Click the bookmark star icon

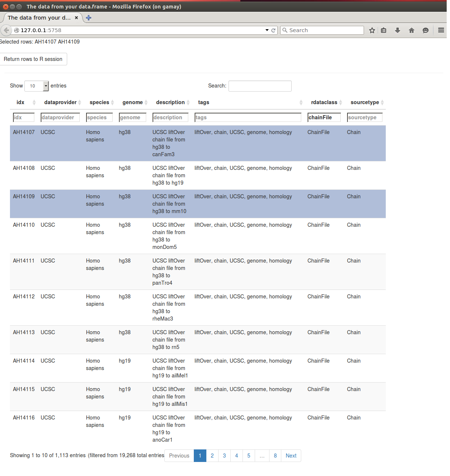coord(372,30)
